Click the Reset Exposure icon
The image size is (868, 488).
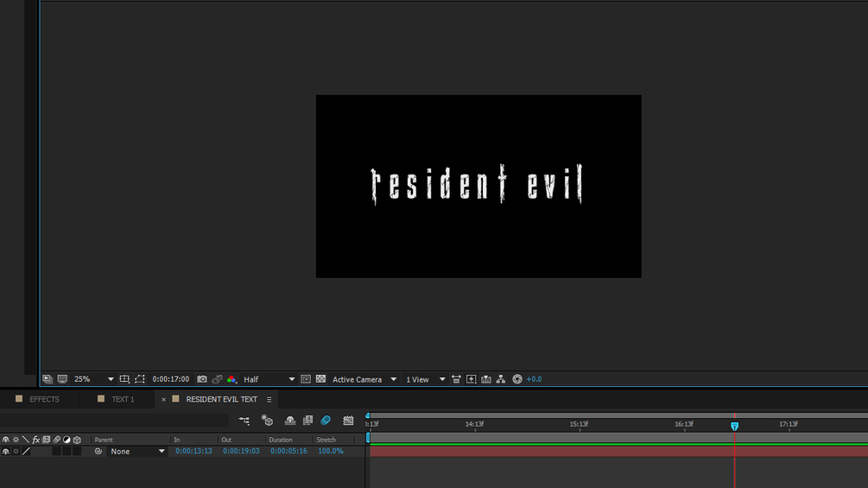point(517,379)
